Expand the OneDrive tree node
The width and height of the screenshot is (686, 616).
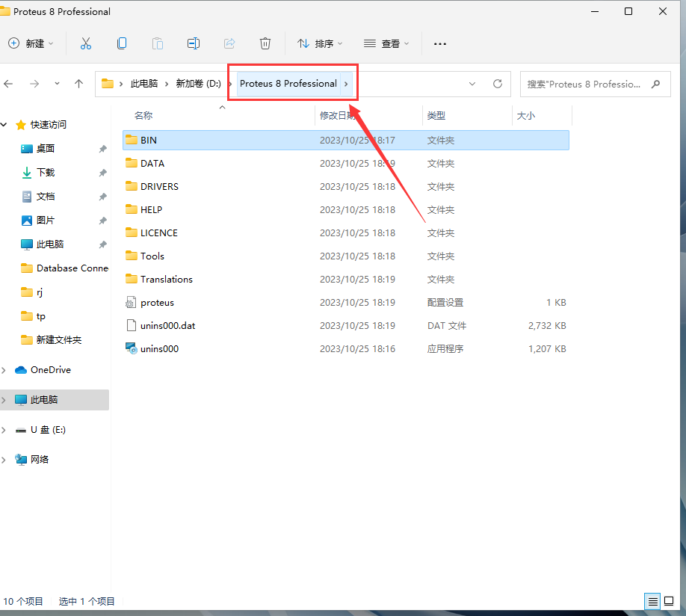[4, 370]
